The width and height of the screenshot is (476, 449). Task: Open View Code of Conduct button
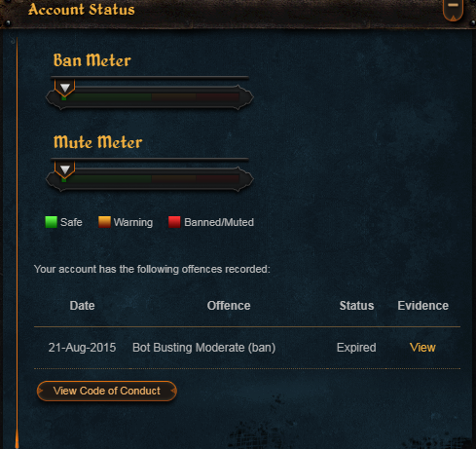pyautogui.click(x=107, y=391)
